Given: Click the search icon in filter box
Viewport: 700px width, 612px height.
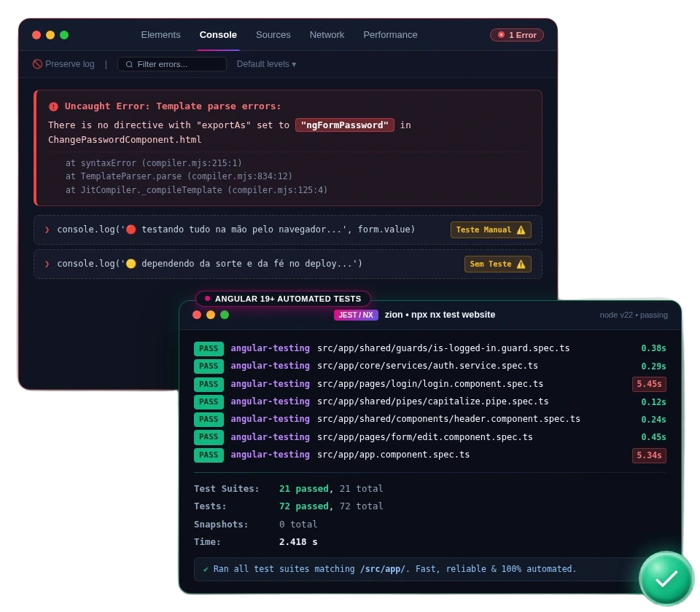Looking at the screenshot, I should [x=129, y=64].
